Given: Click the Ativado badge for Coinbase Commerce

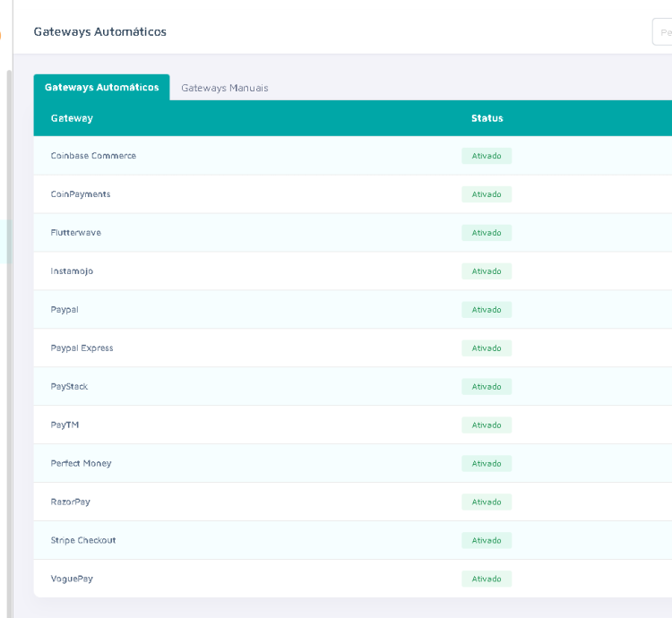Looking at the screenshot, I should [487, 156].
